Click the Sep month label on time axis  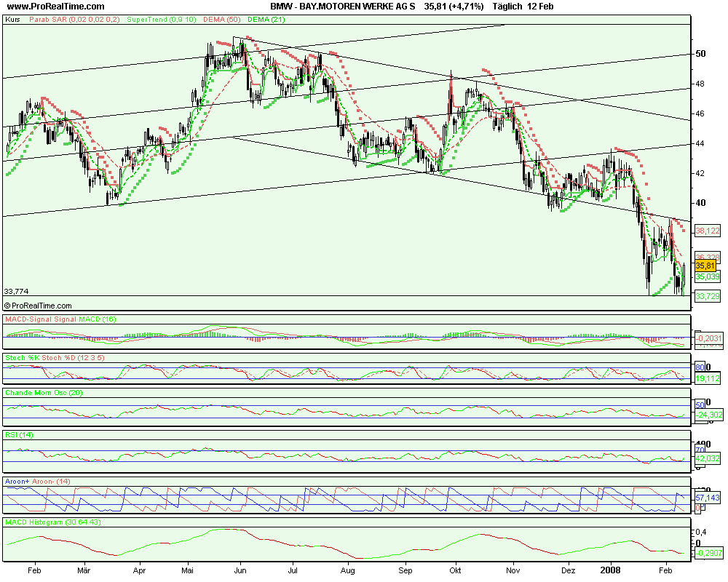coord(405,570)
